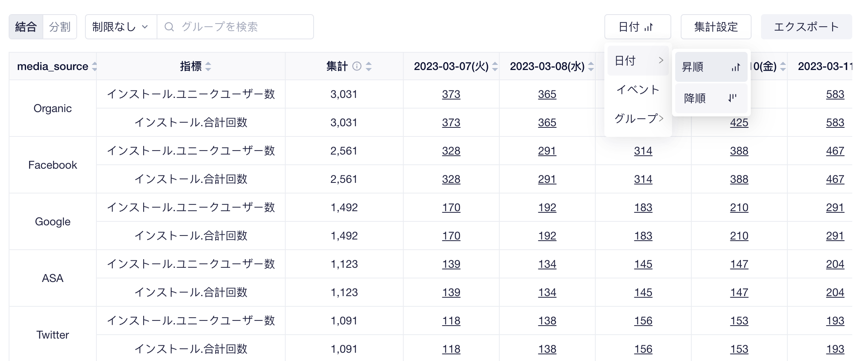
Task: Open the 日付 sort dropdown button
Action: click(x=637, y=27)
